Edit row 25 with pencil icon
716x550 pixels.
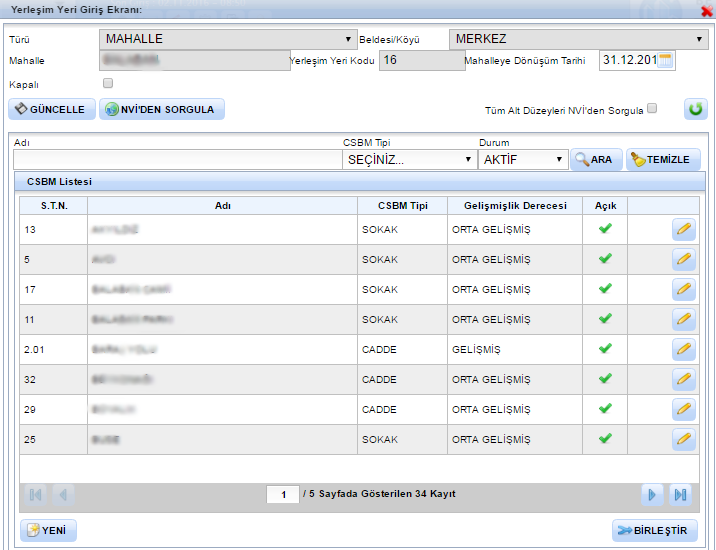684,439
